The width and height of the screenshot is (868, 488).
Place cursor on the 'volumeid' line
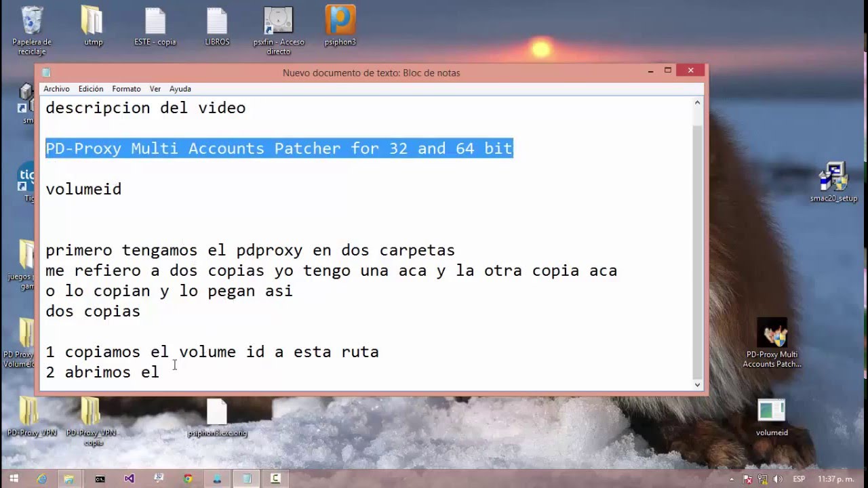click(83, 189)
